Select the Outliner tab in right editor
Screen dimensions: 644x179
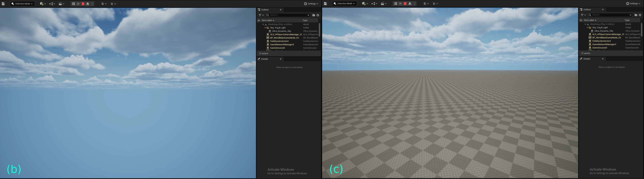(x=587, y=10)
